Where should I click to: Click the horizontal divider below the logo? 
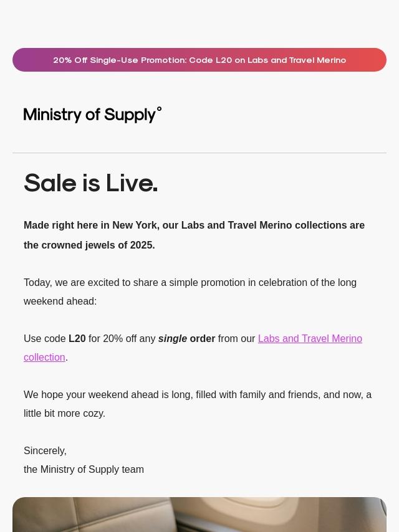[x=199, y=153]
